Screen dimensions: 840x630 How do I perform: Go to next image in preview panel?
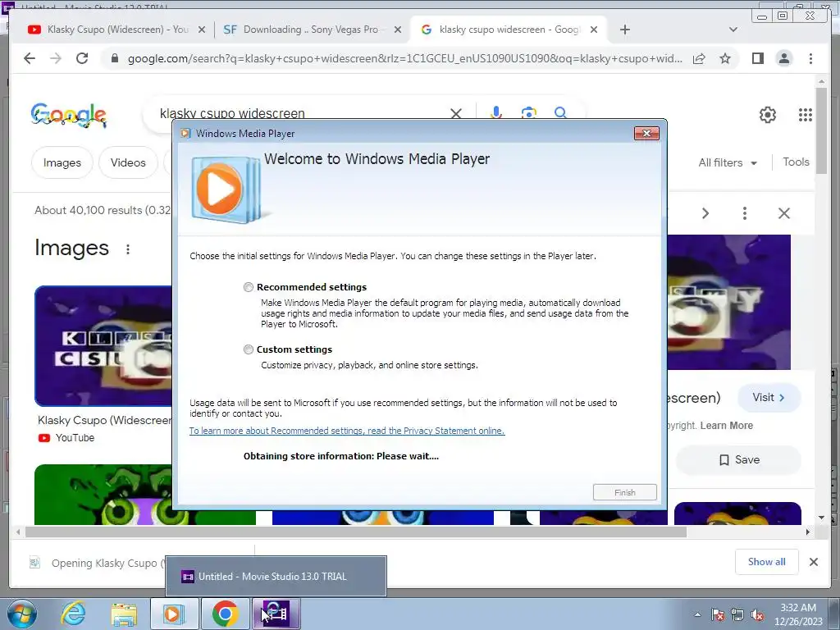pyautogui.click(x=705, y=213)
